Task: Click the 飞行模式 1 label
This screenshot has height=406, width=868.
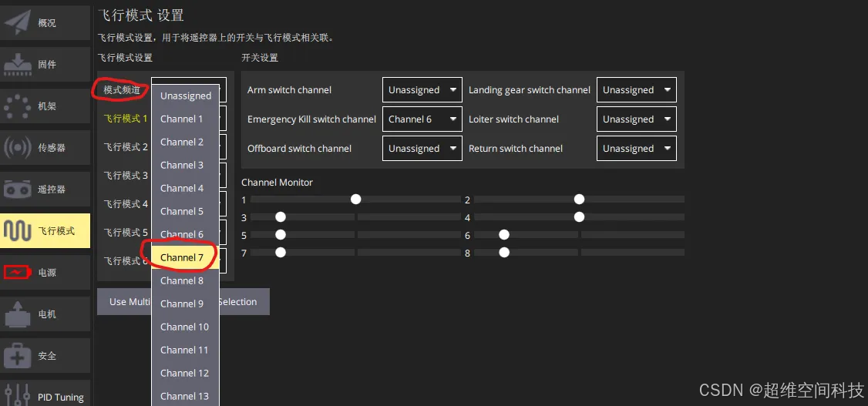Action: pos(126,119)
